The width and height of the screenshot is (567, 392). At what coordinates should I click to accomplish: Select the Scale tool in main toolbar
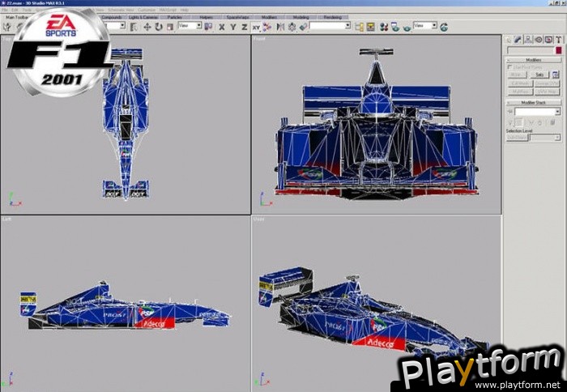(170, 27)
